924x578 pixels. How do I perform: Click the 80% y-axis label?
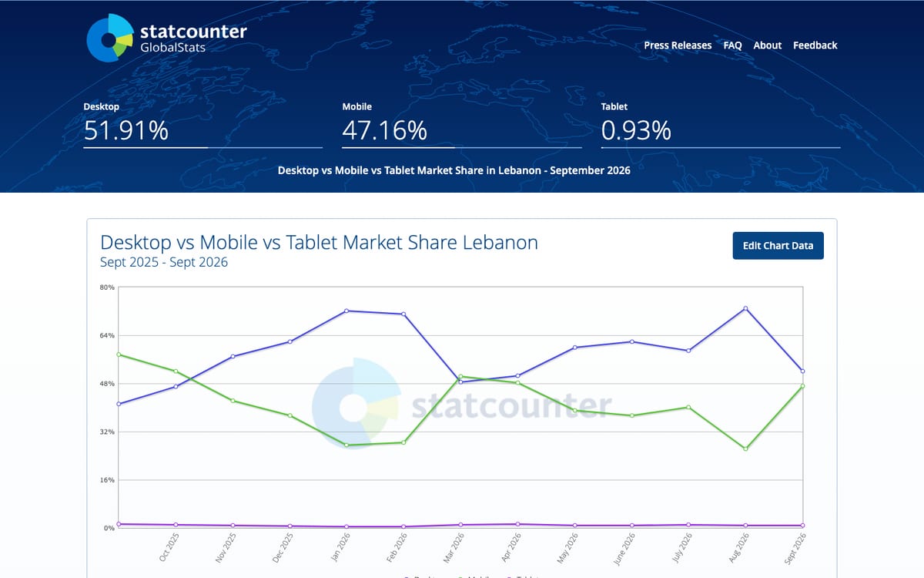[x=106, y=287]
